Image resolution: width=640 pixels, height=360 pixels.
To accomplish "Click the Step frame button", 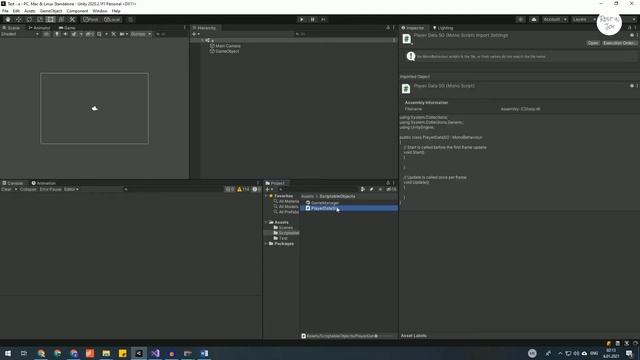I will coord(323,19).
